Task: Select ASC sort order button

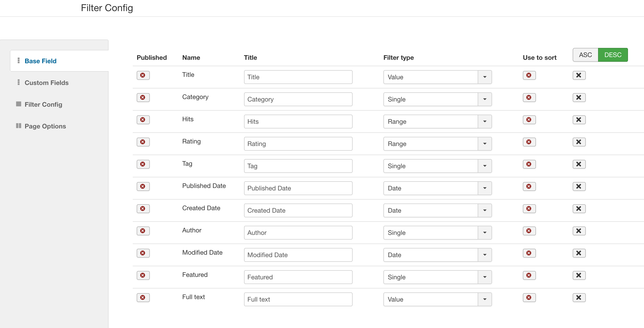Action: point(585,55)
